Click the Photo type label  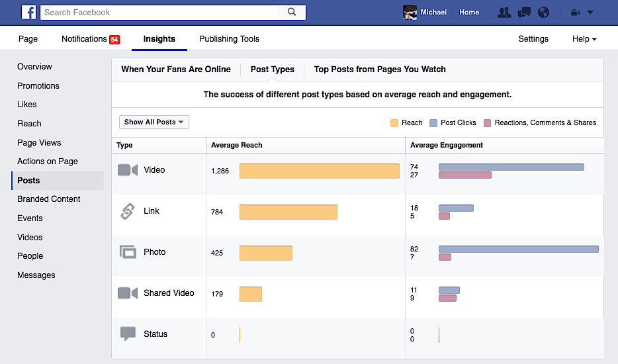click(x=155, y=252)
